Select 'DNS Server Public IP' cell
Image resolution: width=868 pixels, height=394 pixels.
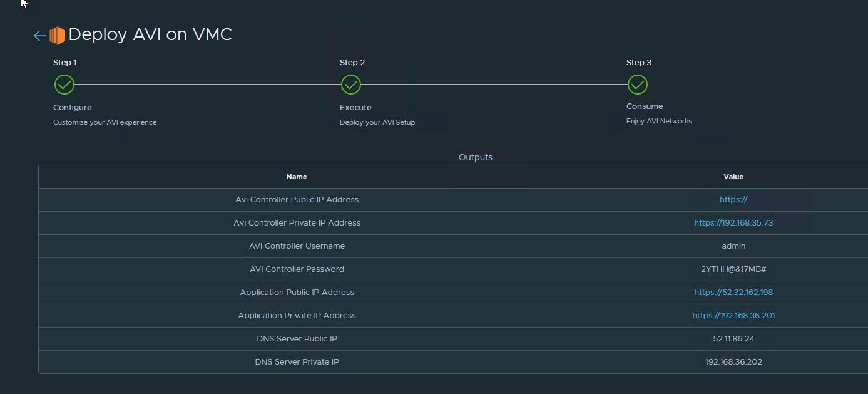(x=297, y=339)
